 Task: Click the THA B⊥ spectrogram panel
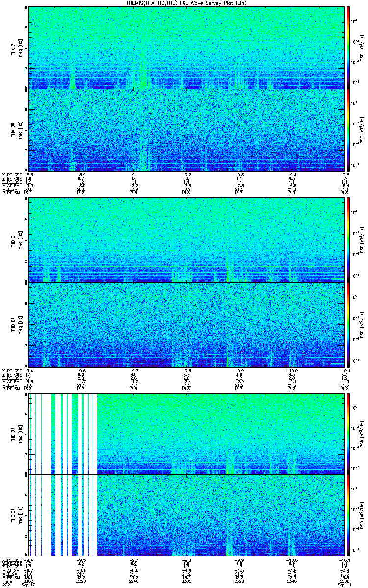pos(186,48)
